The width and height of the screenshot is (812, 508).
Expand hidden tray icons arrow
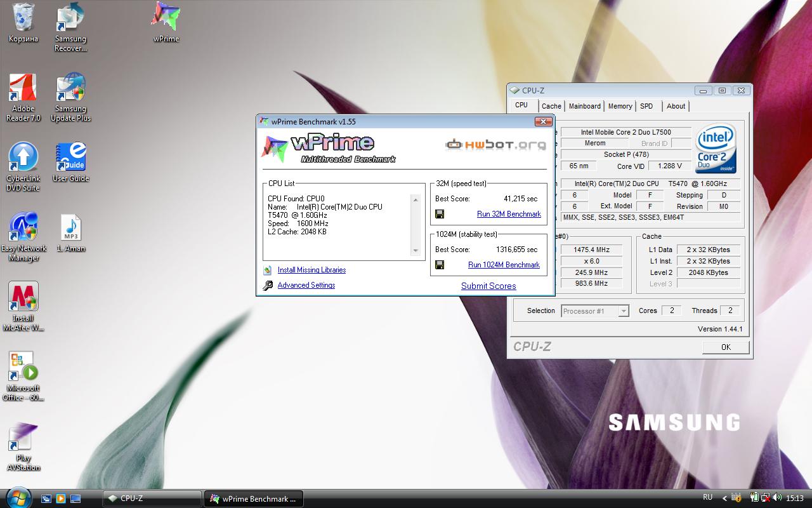(724, 498)
